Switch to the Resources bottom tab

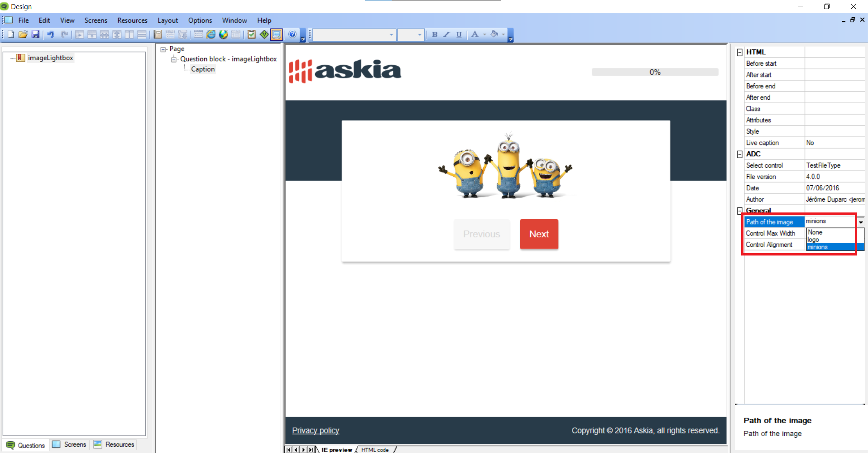pos(114,444)
